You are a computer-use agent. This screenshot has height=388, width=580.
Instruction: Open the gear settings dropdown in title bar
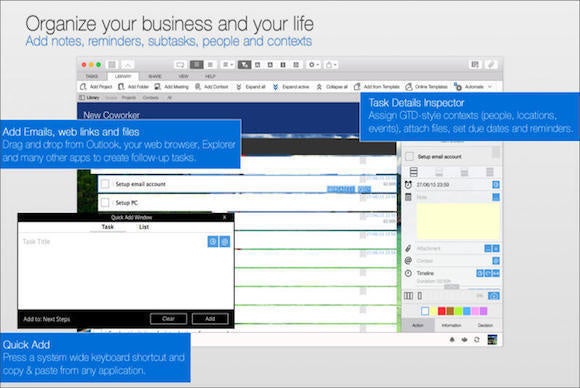[314, 65]
